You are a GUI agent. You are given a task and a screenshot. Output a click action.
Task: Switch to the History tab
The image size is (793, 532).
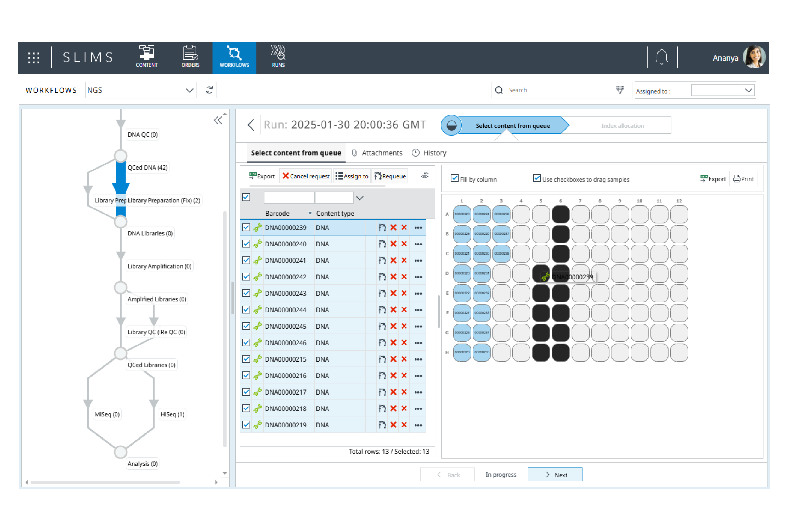pos(428,153)
